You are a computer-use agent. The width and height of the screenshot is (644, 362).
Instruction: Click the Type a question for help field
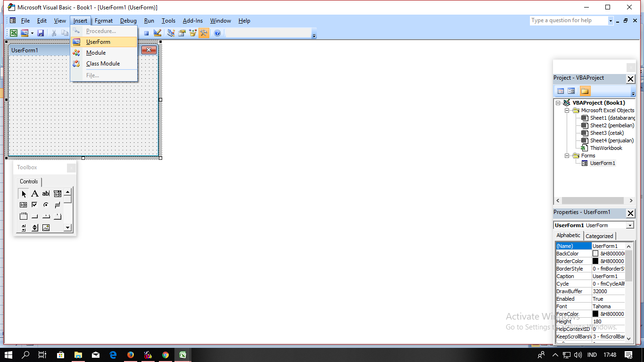[x=569, y=21]
